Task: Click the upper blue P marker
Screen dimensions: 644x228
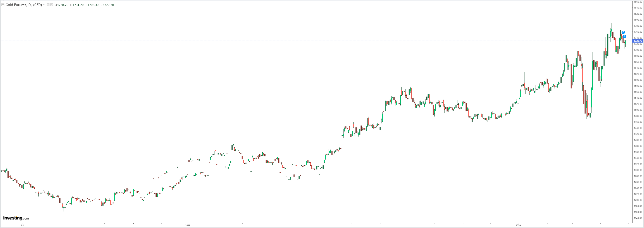Action: point(623,32)
